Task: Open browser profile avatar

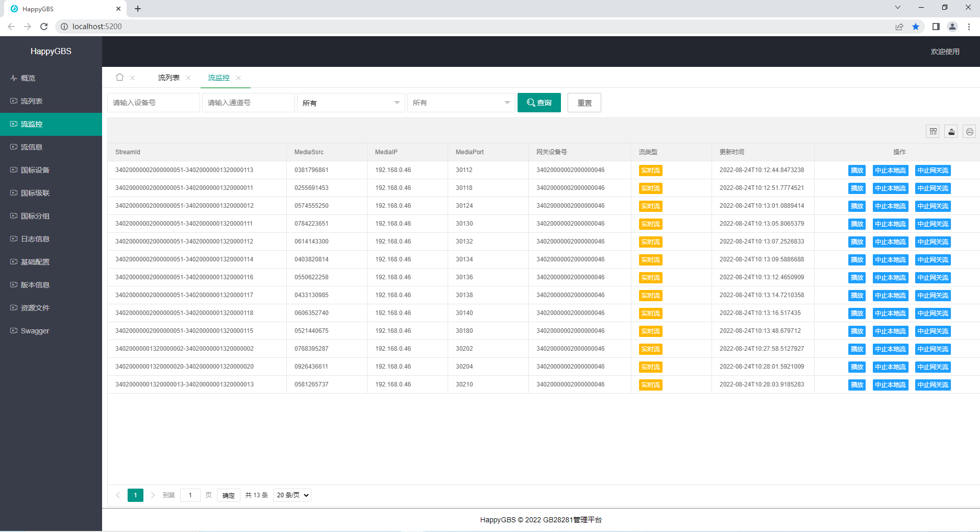Action: (952, 27)
